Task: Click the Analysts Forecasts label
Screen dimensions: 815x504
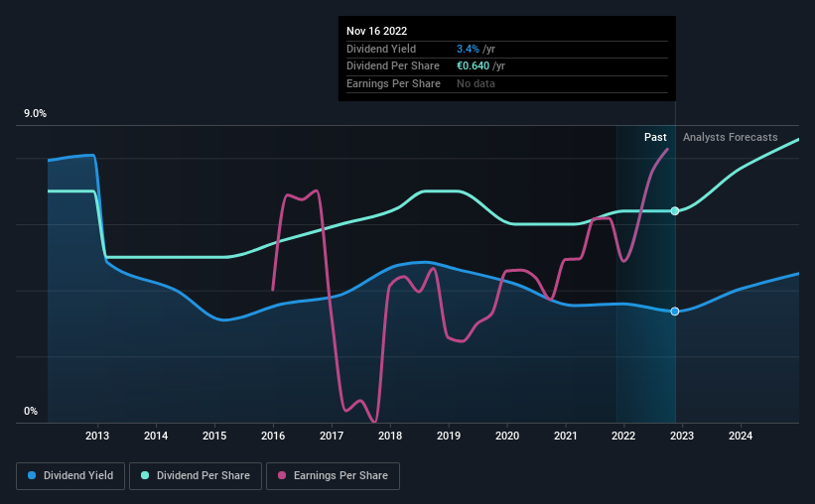Action: pyautogui.click(x=731, y=137)
